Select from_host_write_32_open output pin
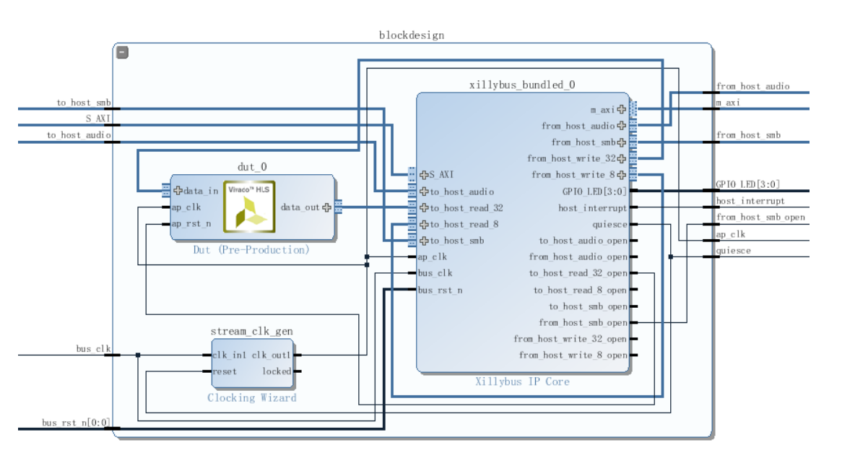This screenshot has height=474, width=868. coord(570,339)
